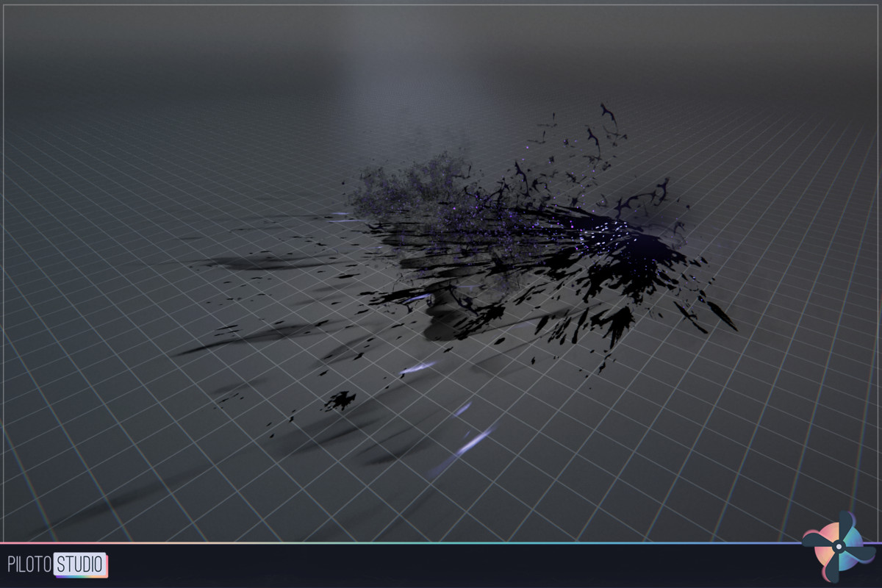Image resolution: width=882 pixels, height=588 pixels.
Task: Click the PILOTO STUDIO branding link
Action: 55,563
